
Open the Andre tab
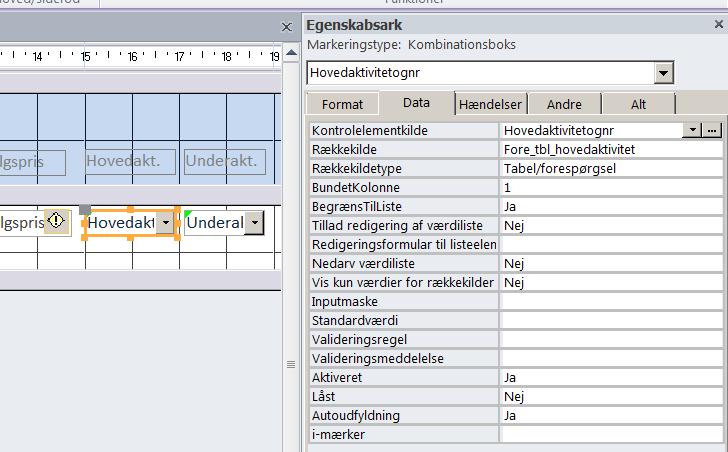click(x=564, y=104)
